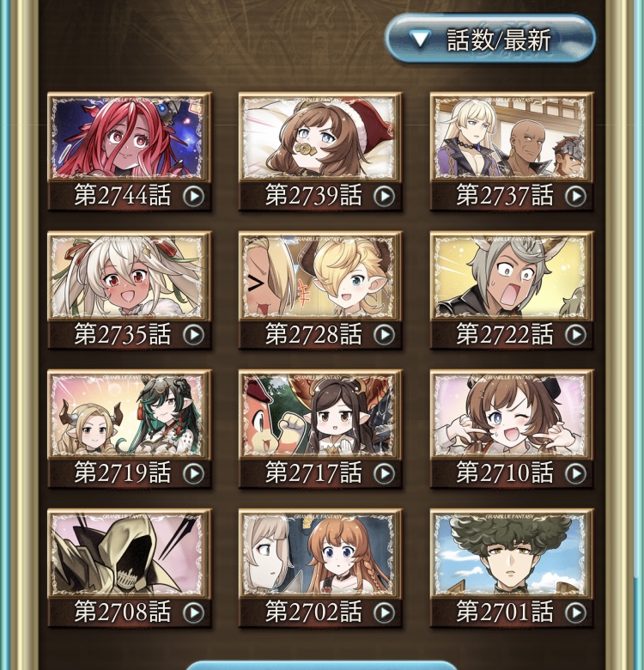
Task: Select the Santa hat girl thumbnail
Action: click(320, 137)
